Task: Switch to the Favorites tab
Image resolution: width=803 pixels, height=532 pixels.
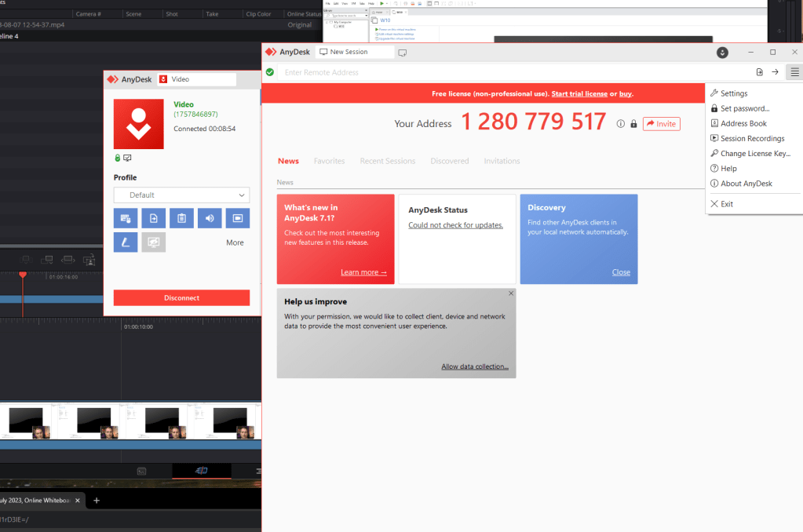Action: click(x=330, y=161)
